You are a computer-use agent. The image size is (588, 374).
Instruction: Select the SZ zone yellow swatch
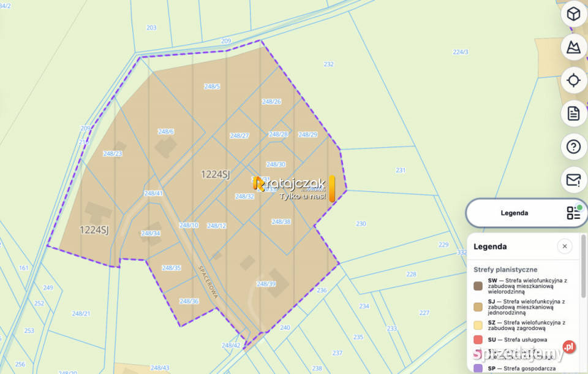tap(478, 325)
